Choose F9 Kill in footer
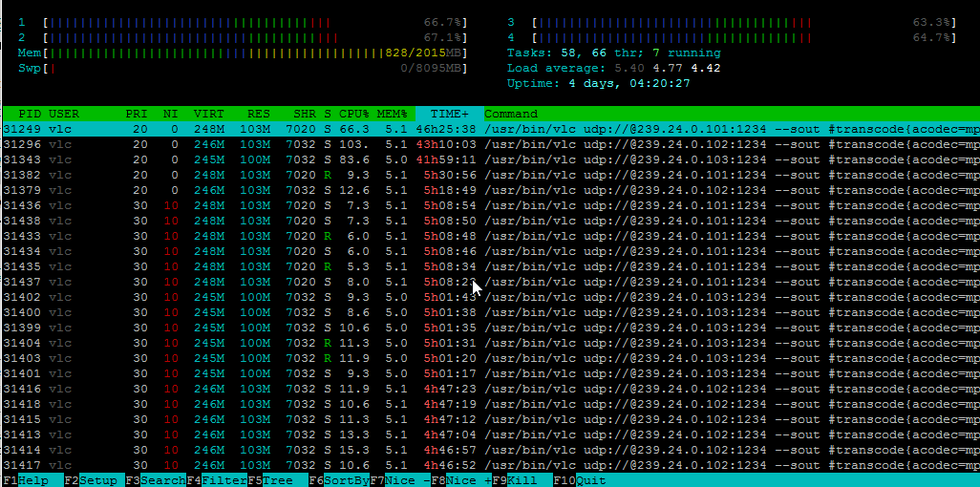This screenshot has width=980, height=487. click(x=522, y=480)
